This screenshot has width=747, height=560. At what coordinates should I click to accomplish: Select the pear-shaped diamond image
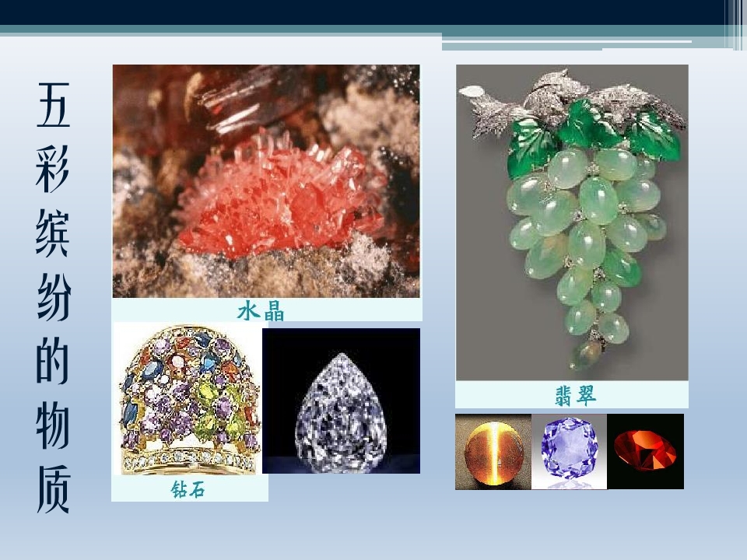pyautogui.click(x=341, y=401)
